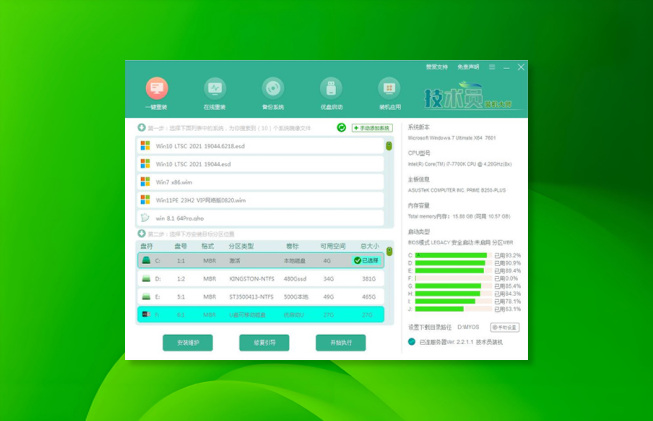Close the installer window
653x421 pixels.
[x=521, y=67]
